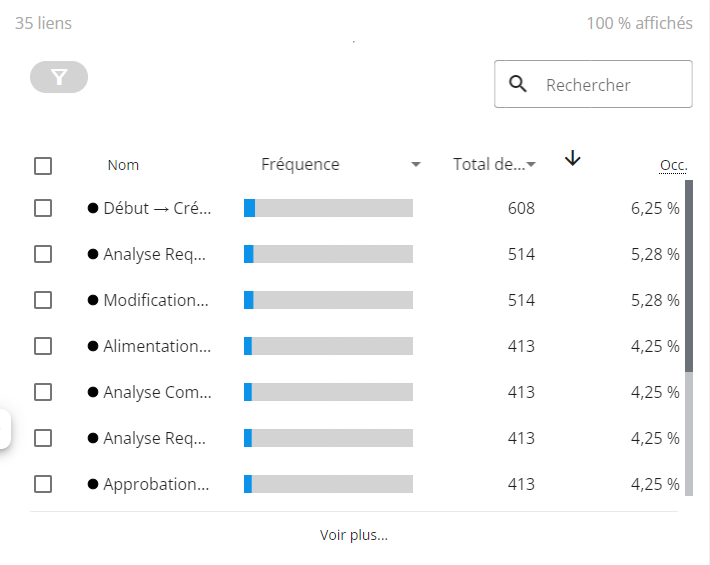Screen dimensions: 710x565
Task: Expand the Fréquence column dropdown arrow
Action: point(416,165)
